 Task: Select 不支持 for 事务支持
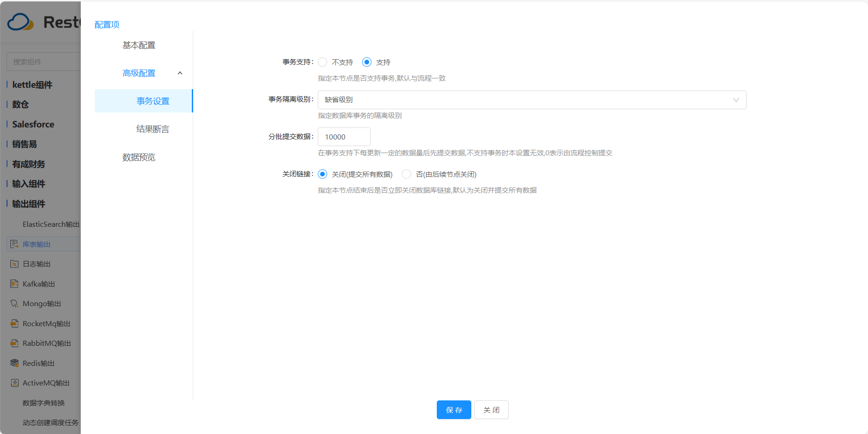coord(322,62)
